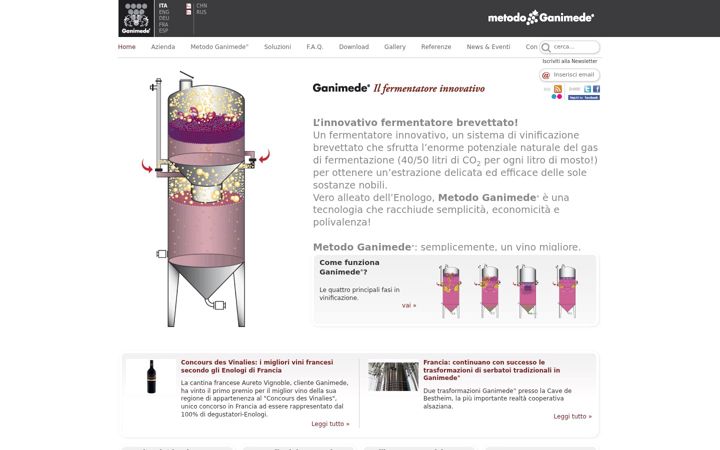Click the Come funziona Ganimede? heading
Screen dimensions: 720x450
[x=349, y=267]
